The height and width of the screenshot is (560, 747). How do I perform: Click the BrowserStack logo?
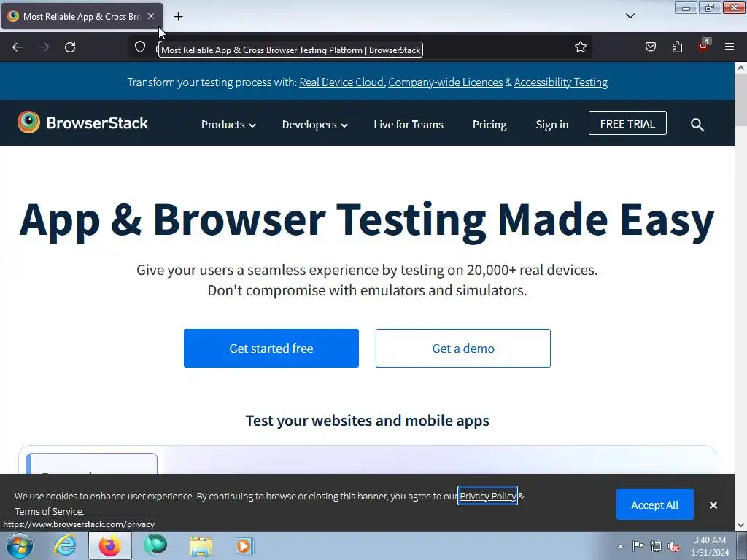(82, 122)
